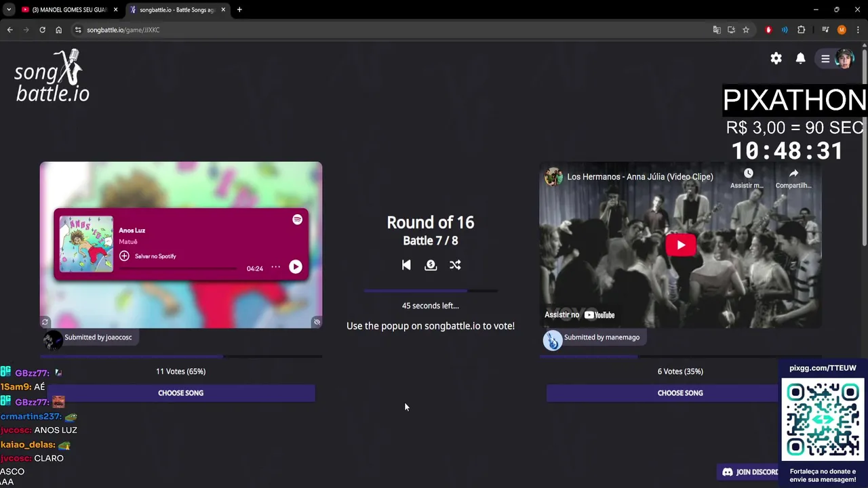Close the songbattle.io tab
Image resolution: width=868 pixels, height=488 pixels.
tap(223, 9)
